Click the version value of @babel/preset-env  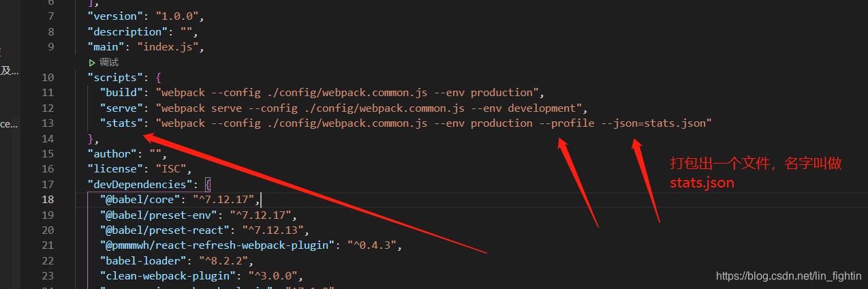click(x=261, y=215)
